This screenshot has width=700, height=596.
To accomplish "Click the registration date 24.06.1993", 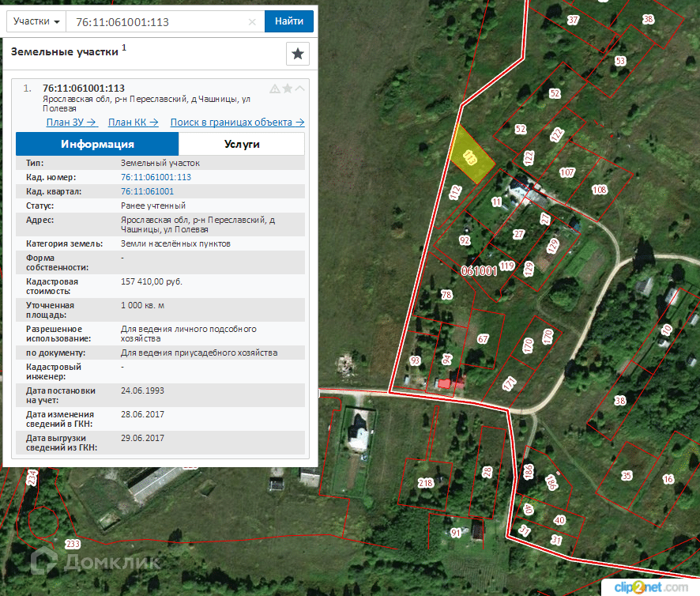I will pos(142,390).
